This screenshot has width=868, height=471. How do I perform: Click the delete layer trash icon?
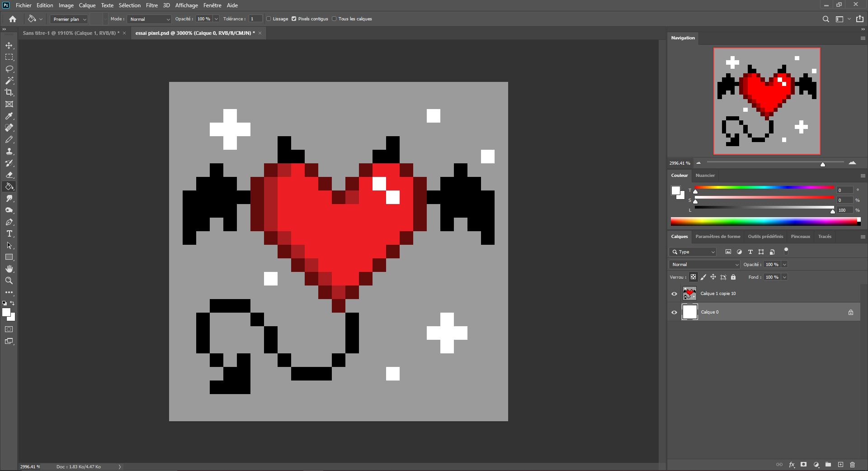852,465
